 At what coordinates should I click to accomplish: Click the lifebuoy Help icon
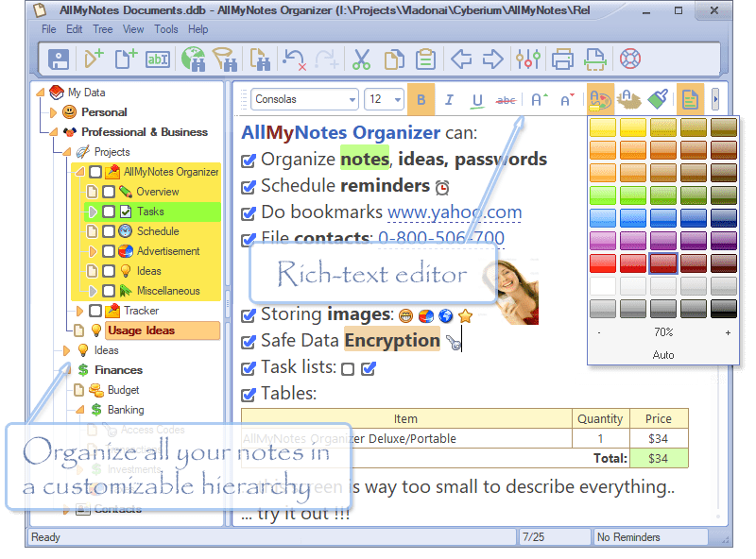click(x=630, y=59)
